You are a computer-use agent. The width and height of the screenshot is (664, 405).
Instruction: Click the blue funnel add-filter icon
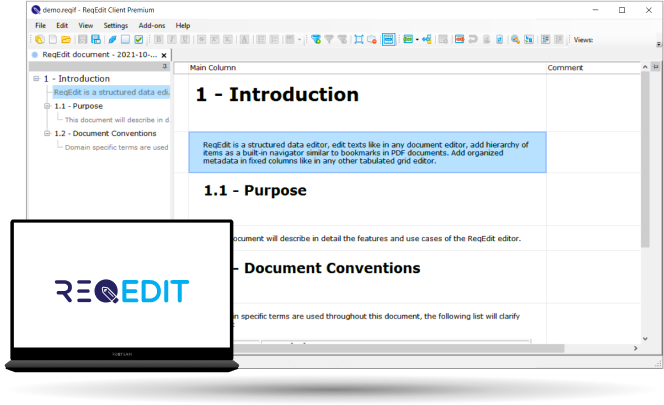coord(316,39)
